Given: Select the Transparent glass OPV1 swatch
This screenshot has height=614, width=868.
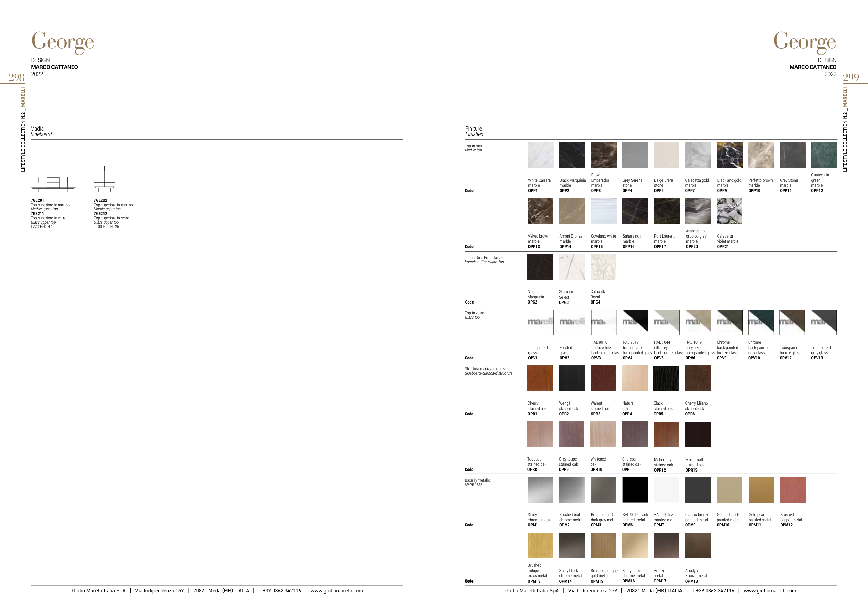Looking at the screenshot, I should pos(541,323).
